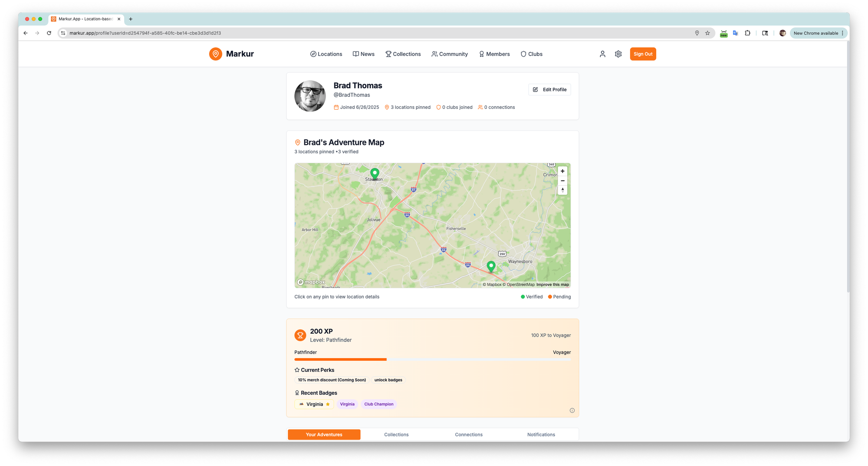Bookmark this page with star icon
This screenshot has width=868, height=466.
pos(707,33)
